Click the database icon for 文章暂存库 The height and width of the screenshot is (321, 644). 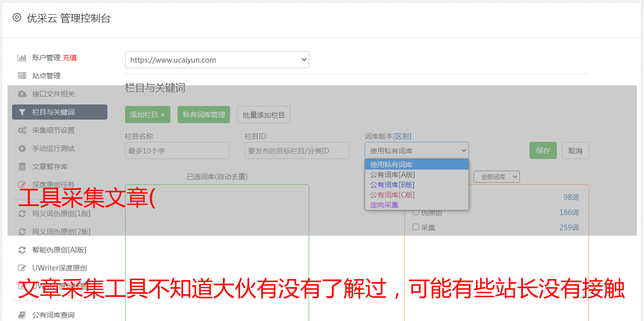22,167
